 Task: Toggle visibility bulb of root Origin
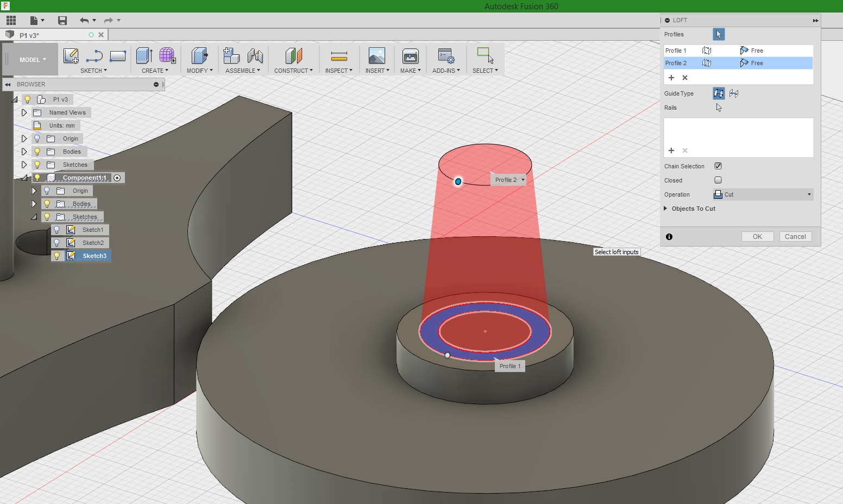37,138
